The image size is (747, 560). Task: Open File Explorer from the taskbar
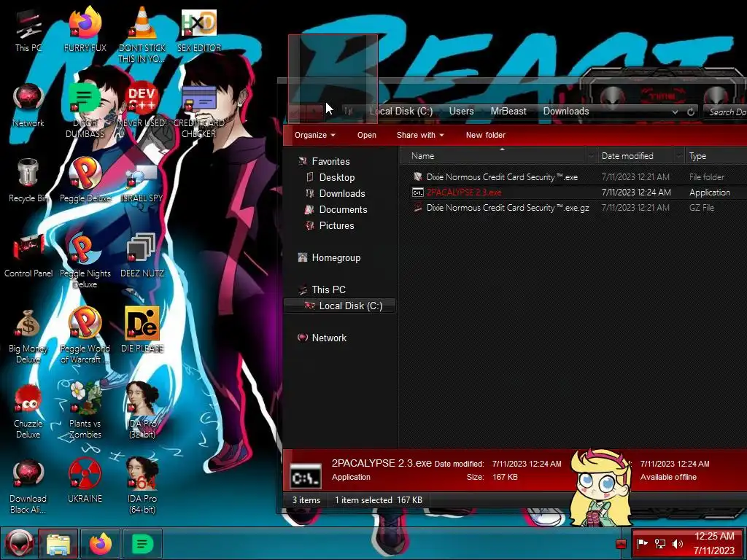point(58,543)
